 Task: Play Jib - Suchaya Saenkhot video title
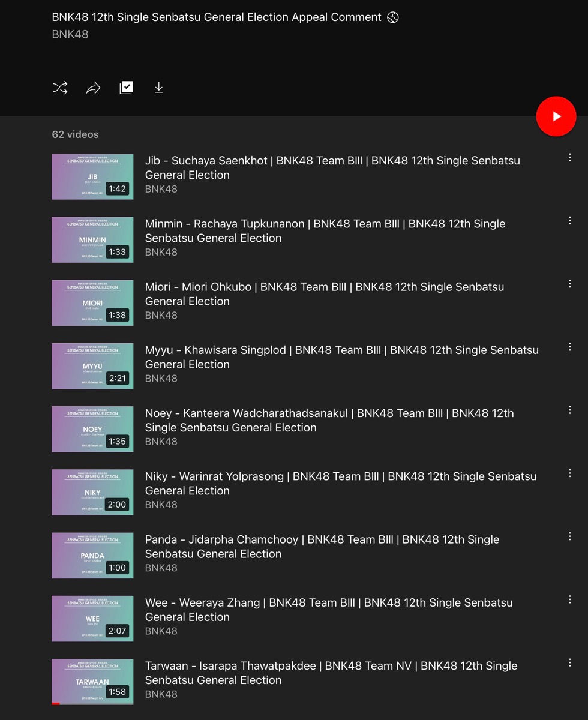tap(332, 168)
